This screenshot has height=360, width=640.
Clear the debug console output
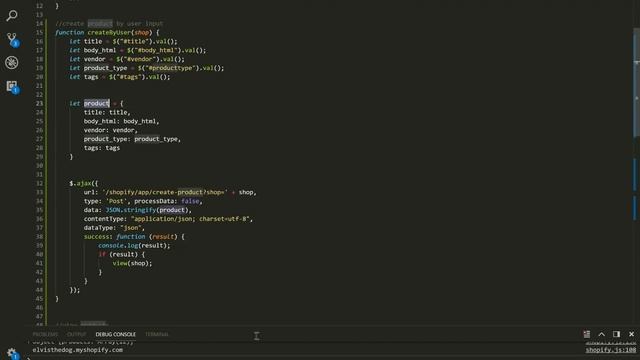587,334
